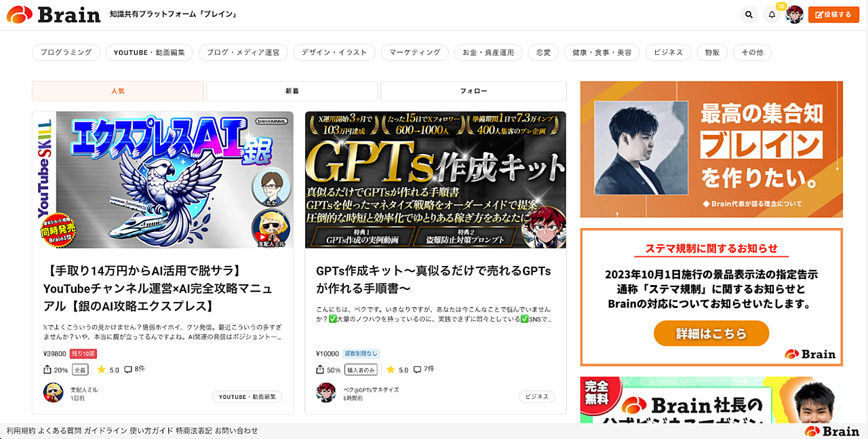This screenshot has height=439, width=868.
Task: Open the ステマ規制に関するお知らせ heading
Action: 711,248
